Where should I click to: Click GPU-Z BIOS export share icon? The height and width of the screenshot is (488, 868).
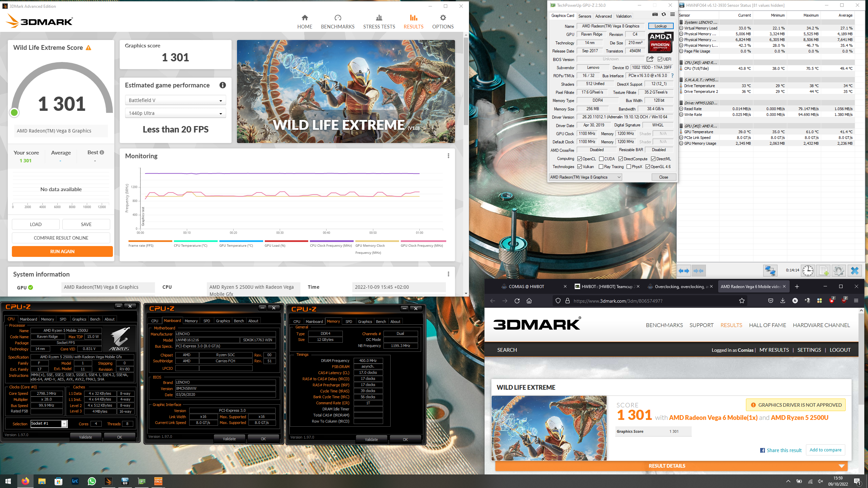[x=650, y=59]
